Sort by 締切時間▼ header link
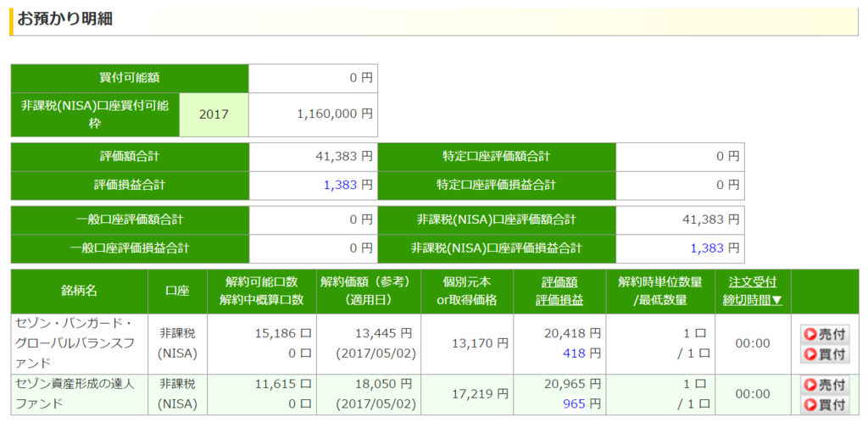The width and height of the screenshot is (868, 428). (x=753, y=301)
